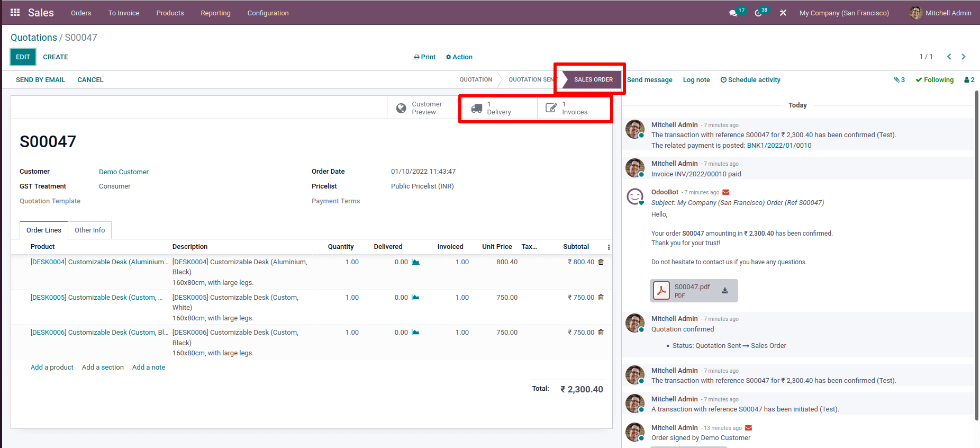Open the Action dropdown menu
Screen dimensions: 980x448
tap(459, 57)
